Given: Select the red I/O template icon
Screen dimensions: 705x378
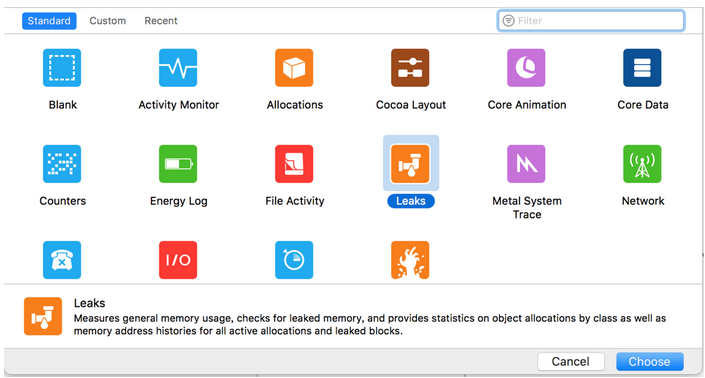Looking at the screenshot, I should point(178,260).
